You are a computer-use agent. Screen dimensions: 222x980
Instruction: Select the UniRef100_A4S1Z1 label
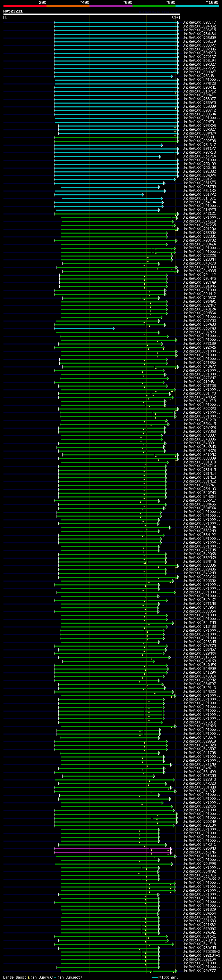click(199, 213)
